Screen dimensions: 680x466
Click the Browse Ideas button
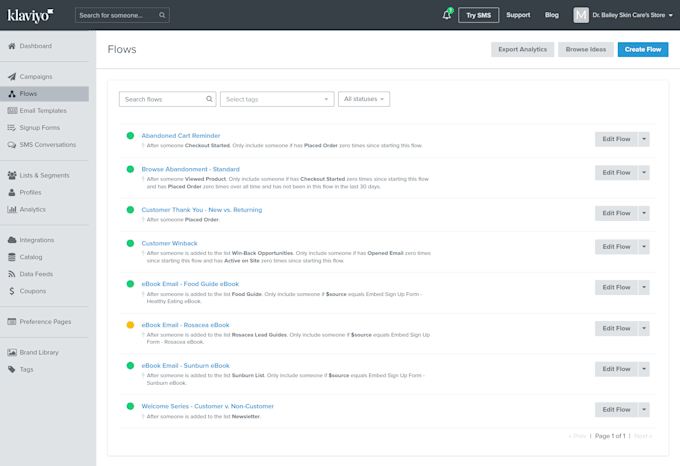pos(586,49)
